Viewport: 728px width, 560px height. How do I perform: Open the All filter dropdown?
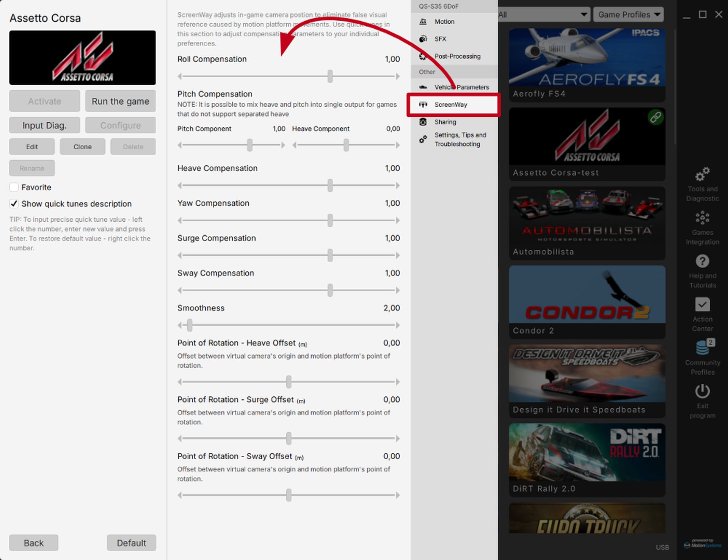[544, 15]
